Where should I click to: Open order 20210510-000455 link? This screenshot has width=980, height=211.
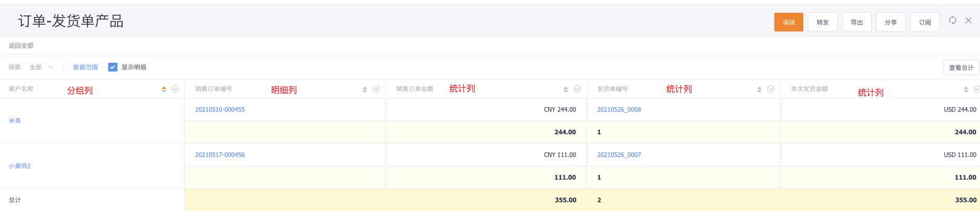[x=220, y=110]
